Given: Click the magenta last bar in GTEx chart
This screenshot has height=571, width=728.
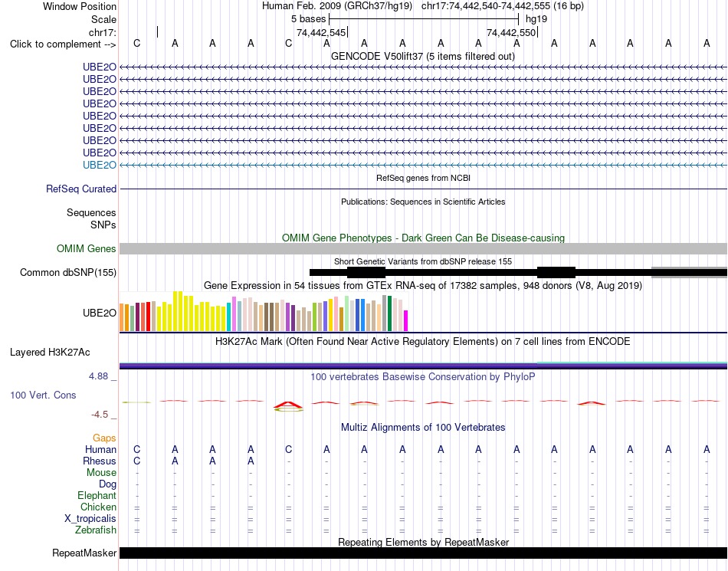Looking at the screenshot, I should [406, 321].
